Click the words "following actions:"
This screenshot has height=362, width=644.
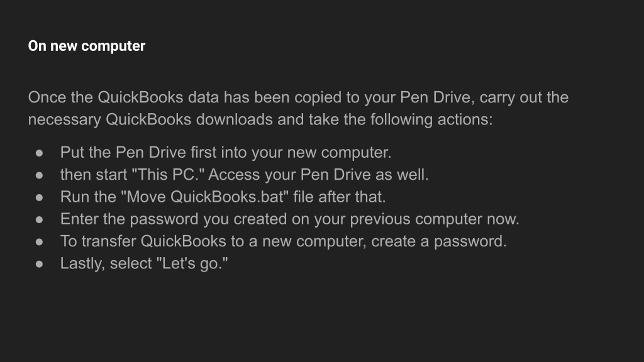coord(431,120)
